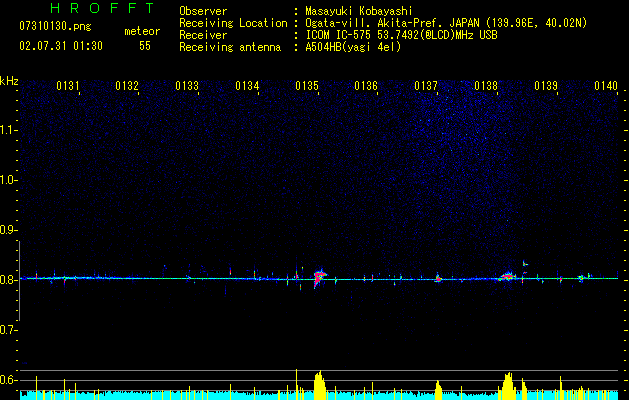The image size is (629, 400).
Task: Click the 'Receiving antenna' label
Action: [x=230, y=47]
